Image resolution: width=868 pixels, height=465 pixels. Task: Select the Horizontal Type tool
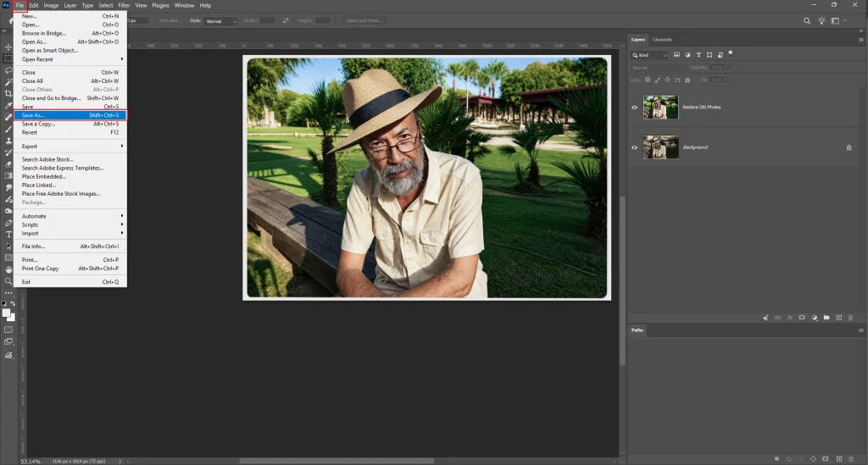pos(8,235)
